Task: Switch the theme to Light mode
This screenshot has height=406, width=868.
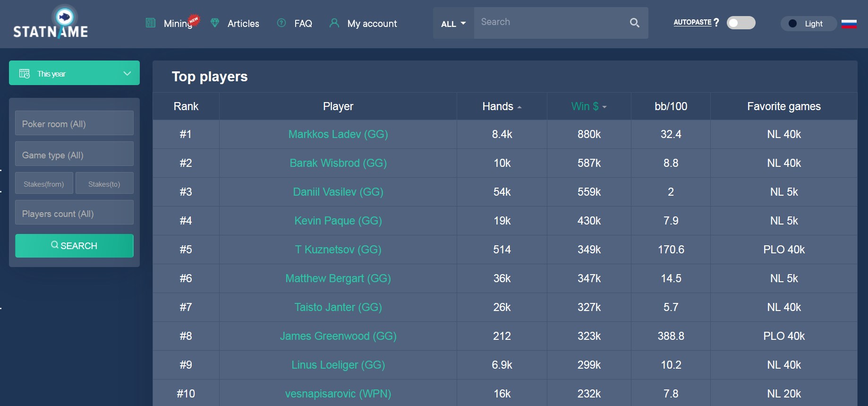Action: [808, 24]
